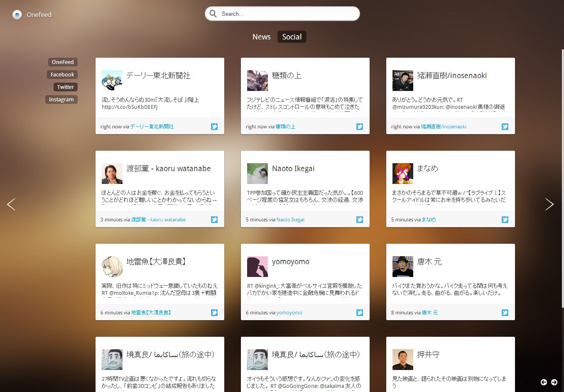Open via 渡部薫 - kaoru watanabe link
This screenshot has height=392, width=564.
[x=158, y=220]
